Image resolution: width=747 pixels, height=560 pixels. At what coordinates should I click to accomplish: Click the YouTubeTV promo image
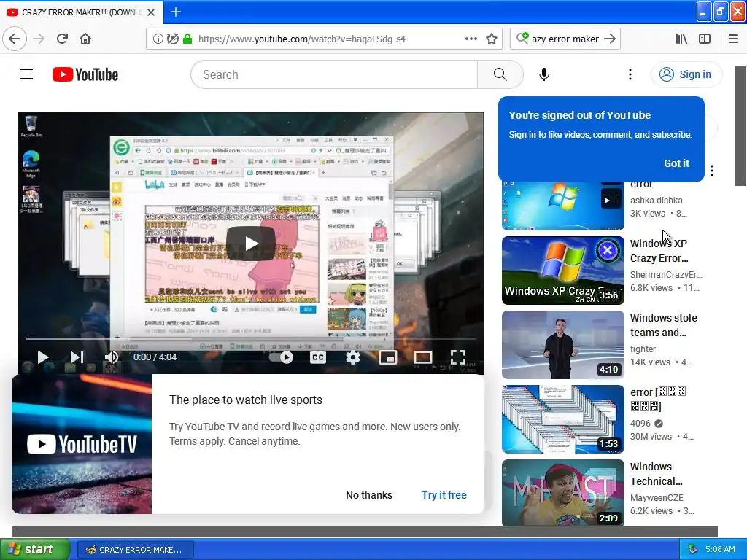[x=82, y=444]
